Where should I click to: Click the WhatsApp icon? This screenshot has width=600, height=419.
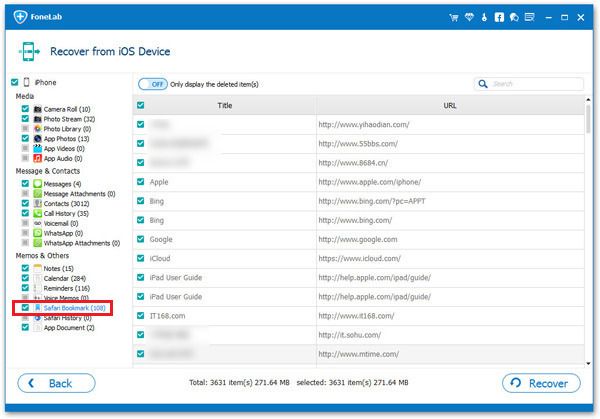[38, 233]
